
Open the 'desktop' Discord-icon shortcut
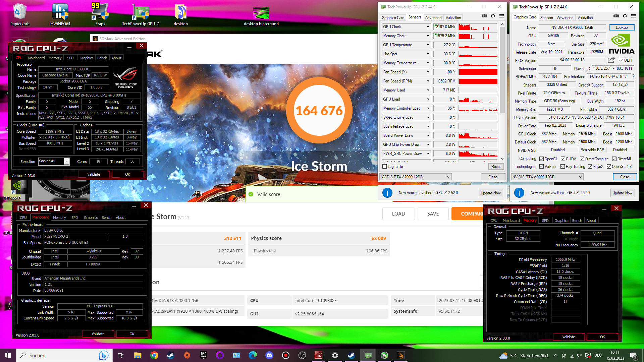tap(181, 15)
